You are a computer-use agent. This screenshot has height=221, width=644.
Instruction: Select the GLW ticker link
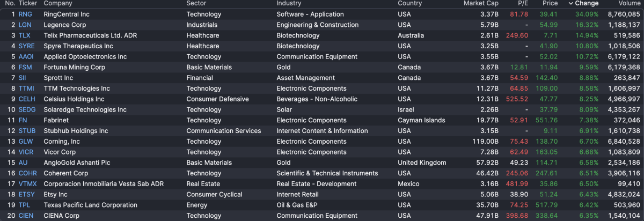[26, 142]
